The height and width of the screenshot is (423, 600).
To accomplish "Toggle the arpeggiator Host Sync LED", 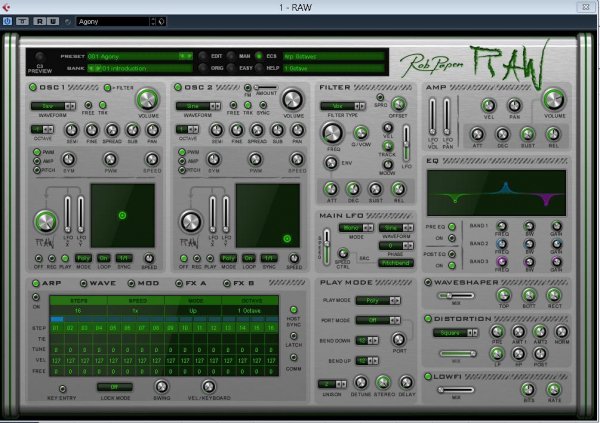I will [x=293, y=310].
